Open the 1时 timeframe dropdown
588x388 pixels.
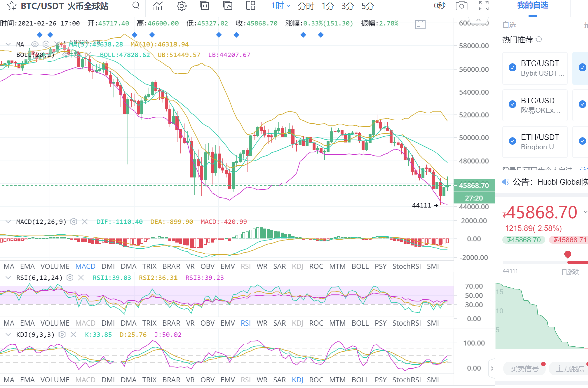[x=280, y=6]
